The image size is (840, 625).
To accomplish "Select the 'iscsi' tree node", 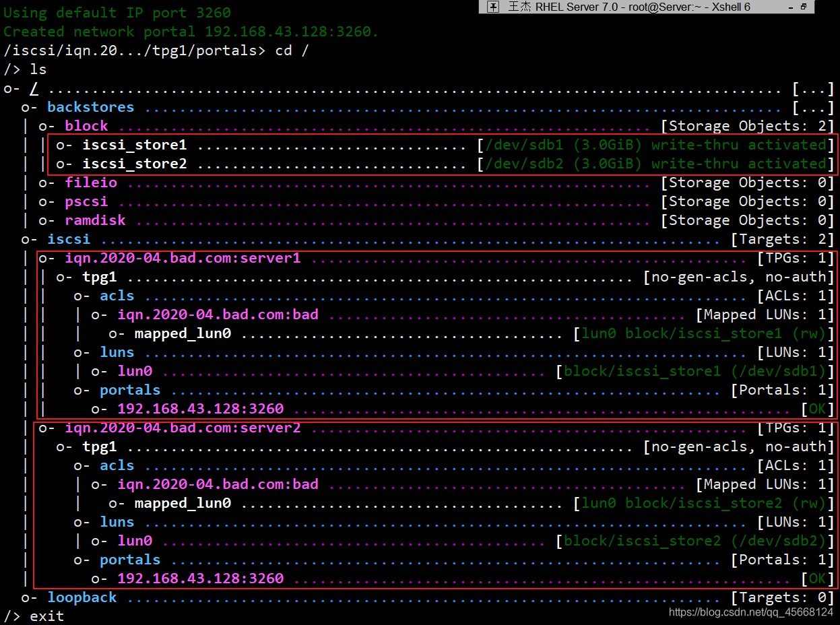I will click(69, 238).
